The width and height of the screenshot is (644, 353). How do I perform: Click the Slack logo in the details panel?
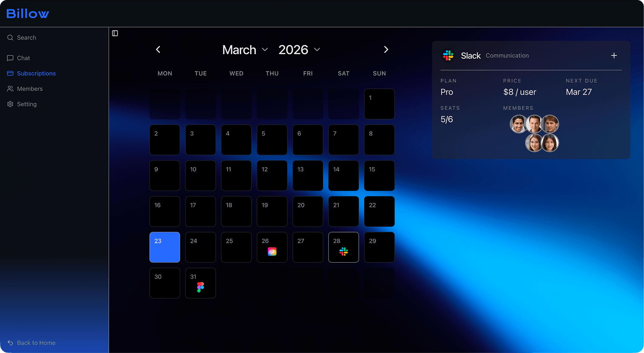[x=448, y=55]
